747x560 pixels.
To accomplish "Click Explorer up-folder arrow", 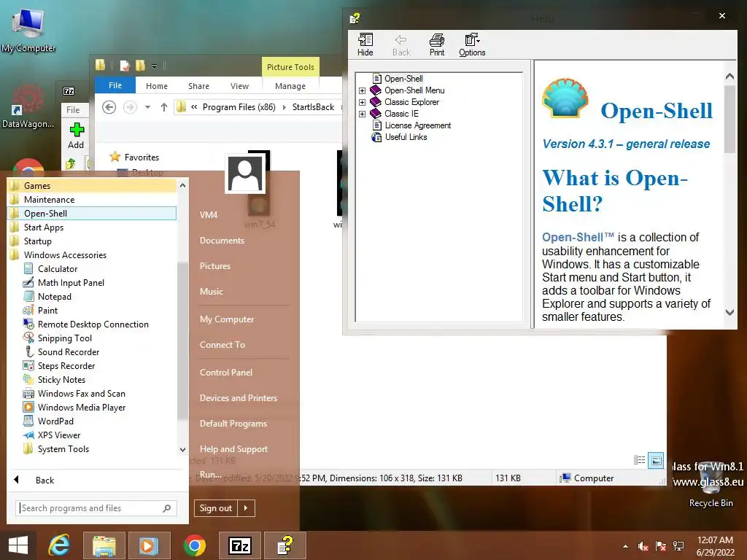I will point(164,107).
